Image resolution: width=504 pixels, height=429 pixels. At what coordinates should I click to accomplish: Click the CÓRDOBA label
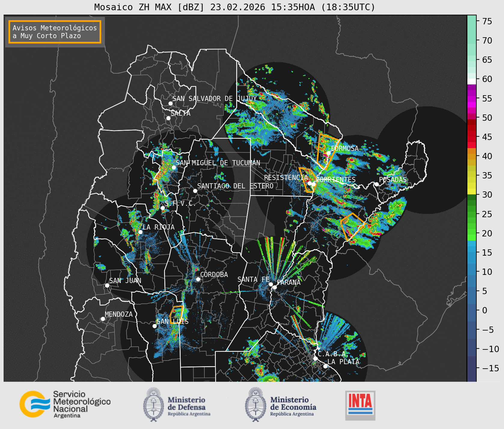[214, 275]
